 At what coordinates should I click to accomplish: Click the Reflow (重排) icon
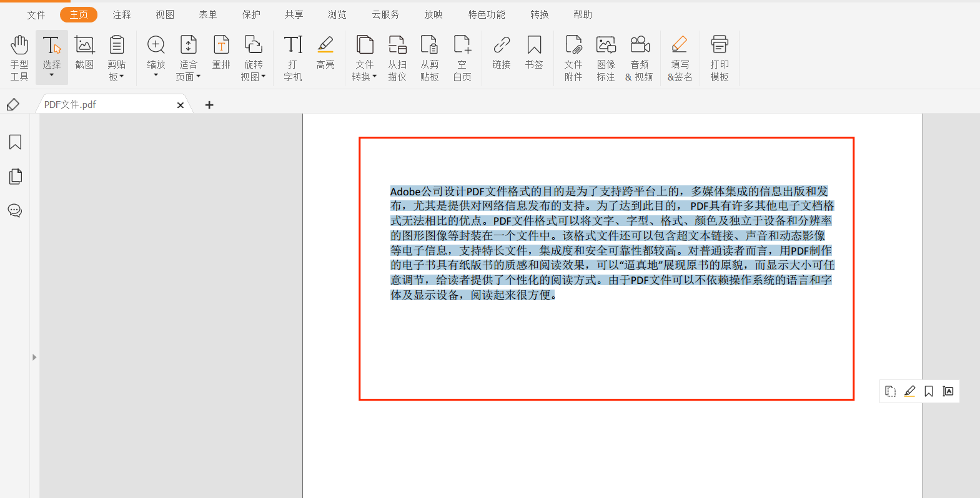coord(221,52)
